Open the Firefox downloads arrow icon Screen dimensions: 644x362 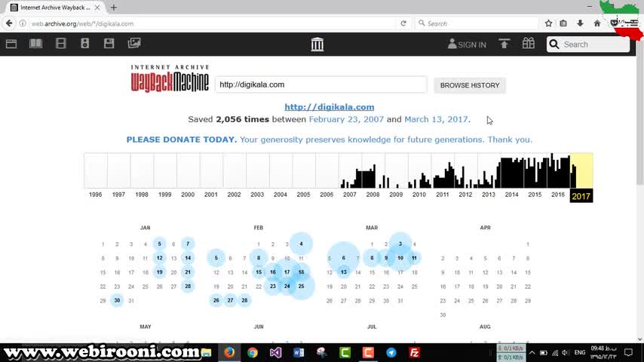pyautogui.click(x=580, y=23)
